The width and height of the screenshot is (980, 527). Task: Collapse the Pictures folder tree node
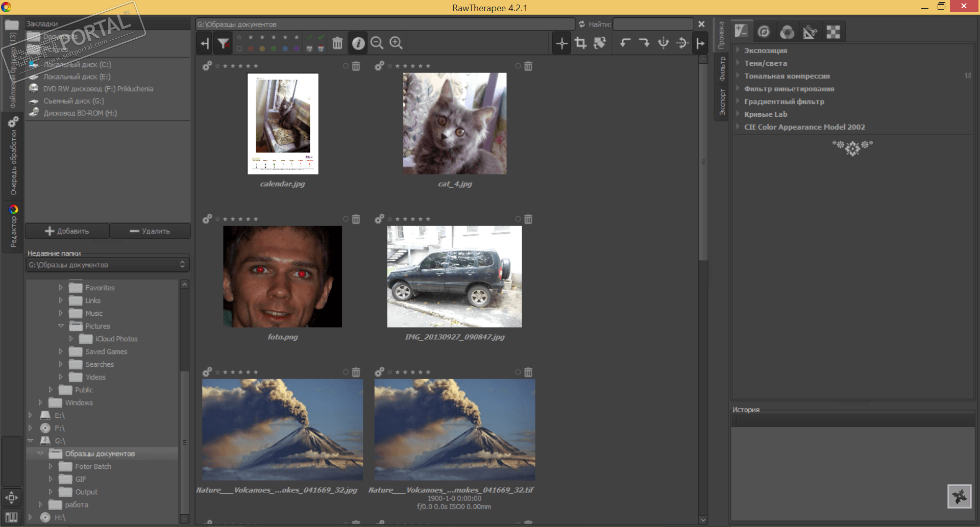coord(61,326)
